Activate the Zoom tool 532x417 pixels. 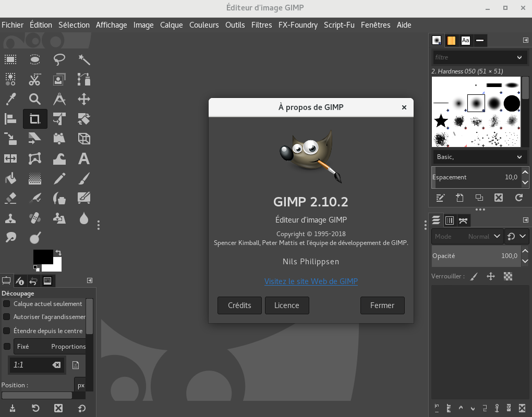pyautogui.click(x=34, y=99)
